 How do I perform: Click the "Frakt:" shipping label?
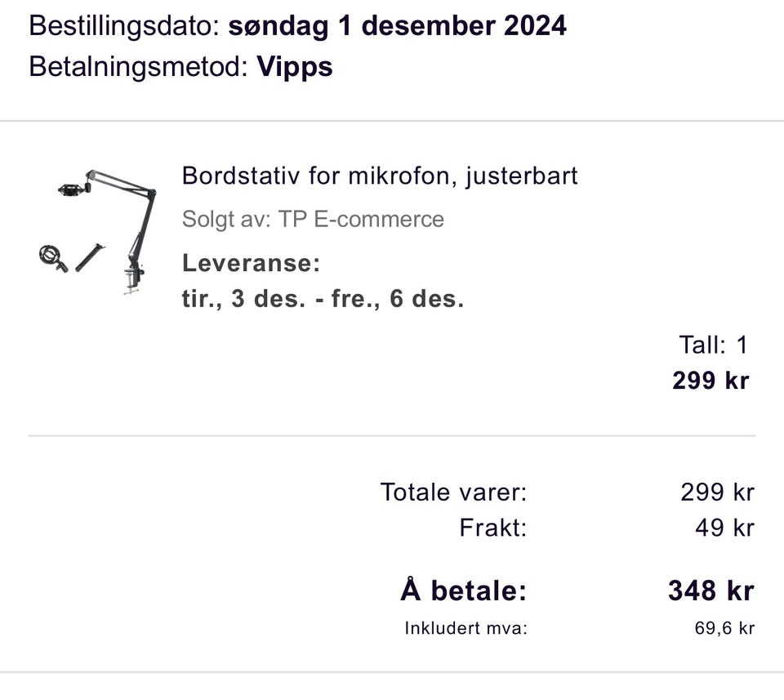point(492,528)
